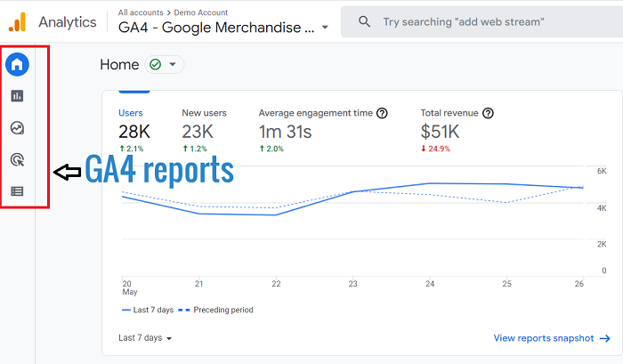Click the Analytics product title

[x=68, y=22]
